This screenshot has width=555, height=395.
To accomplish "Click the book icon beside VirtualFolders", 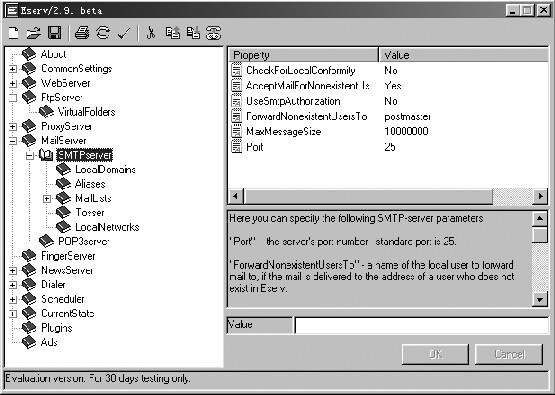I will point(46,112).
